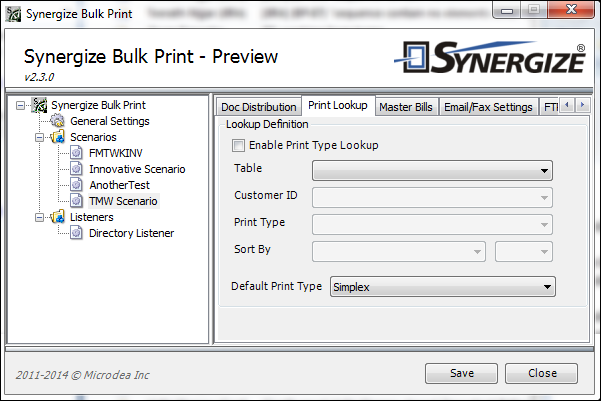This screenshot has width=601, height=401.
Task: Select TMW Scenario in the tree
Action: 123,201
